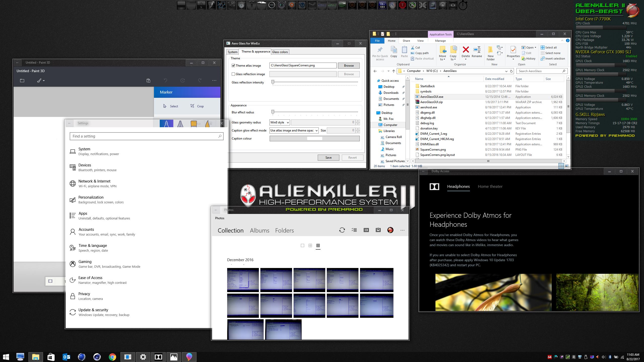Click the Paint 3D paste clipboard icon
Image resolution: width=644 pixels, height=362 pixels.
tap(148, 80)
